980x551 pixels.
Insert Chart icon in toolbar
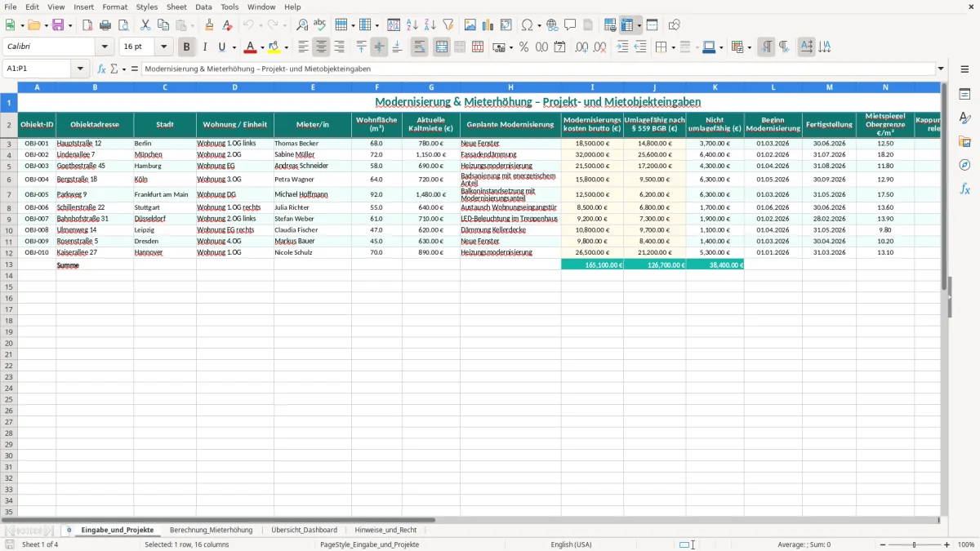pos(488,25)
